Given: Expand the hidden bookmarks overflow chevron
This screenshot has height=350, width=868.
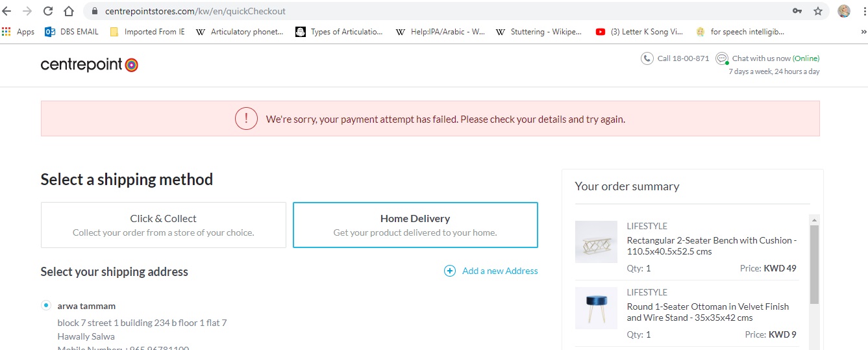Looking at the screenshot, I should (864, 32).
